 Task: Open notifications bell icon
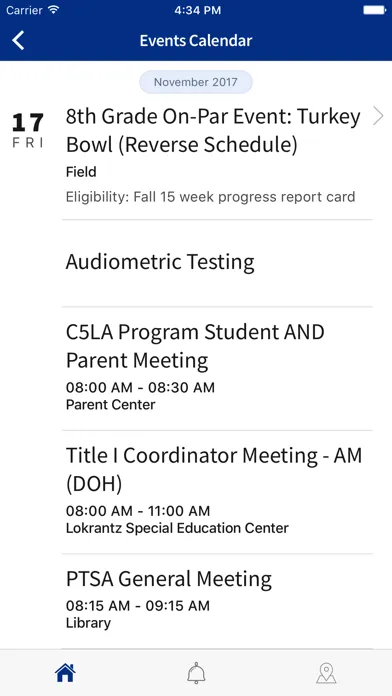click(x=196, y=673)
